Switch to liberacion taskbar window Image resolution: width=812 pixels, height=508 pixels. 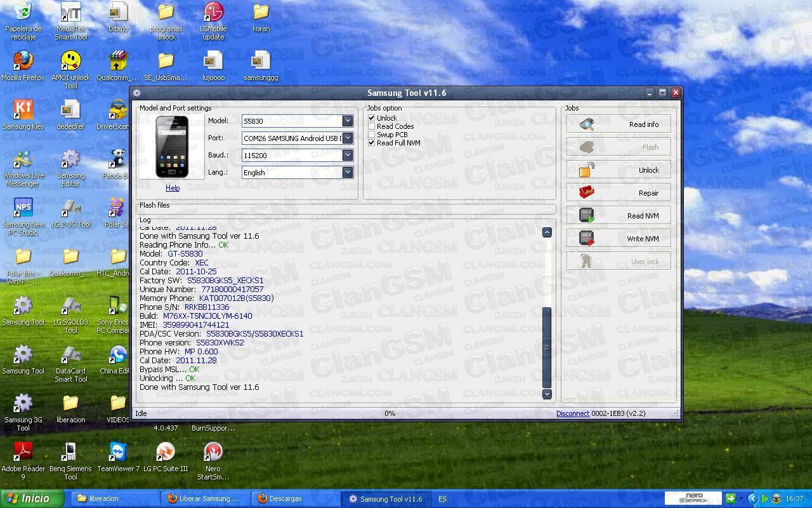[115, 498]
